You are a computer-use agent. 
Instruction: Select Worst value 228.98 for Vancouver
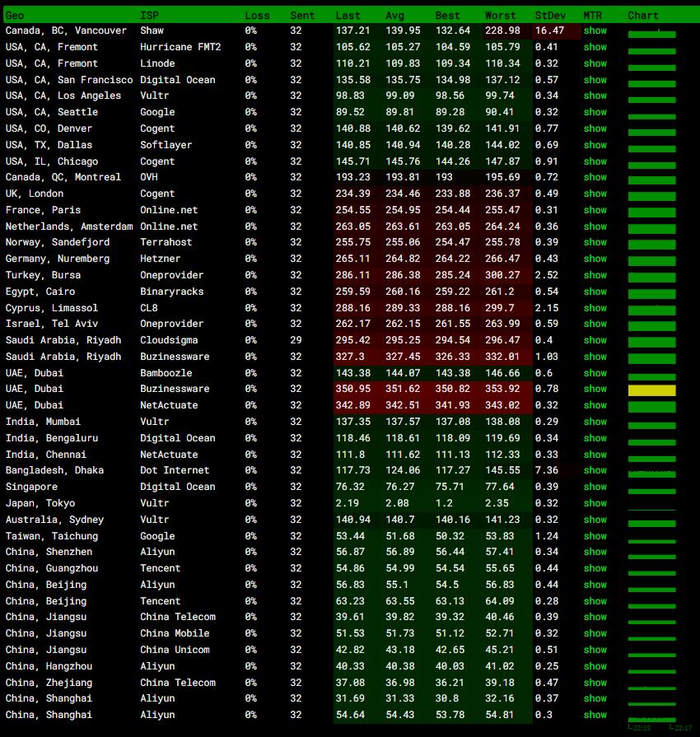(x=502, y=30)
